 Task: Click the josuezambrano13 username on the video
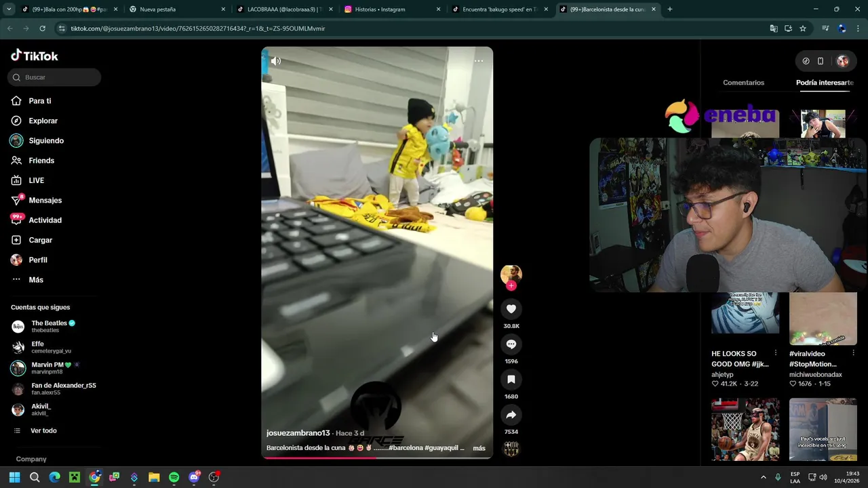point(298,433)
